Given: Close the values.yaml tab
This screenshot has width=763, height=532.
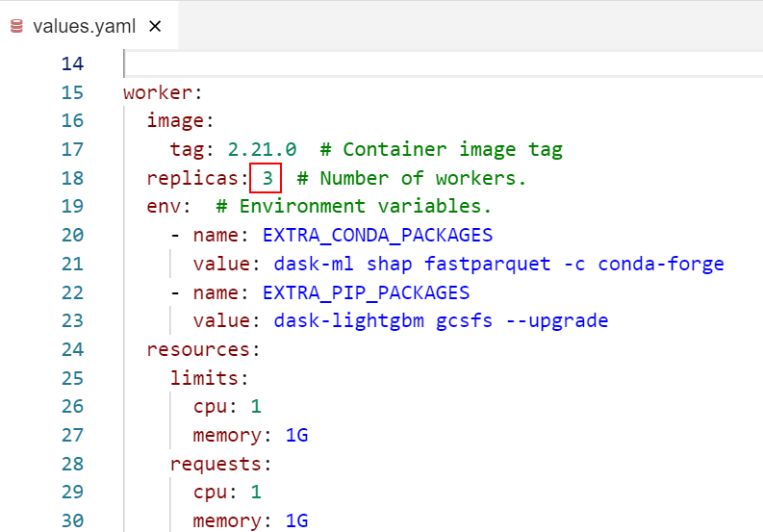Looking at the screenshot, I should tap(155, 26).
